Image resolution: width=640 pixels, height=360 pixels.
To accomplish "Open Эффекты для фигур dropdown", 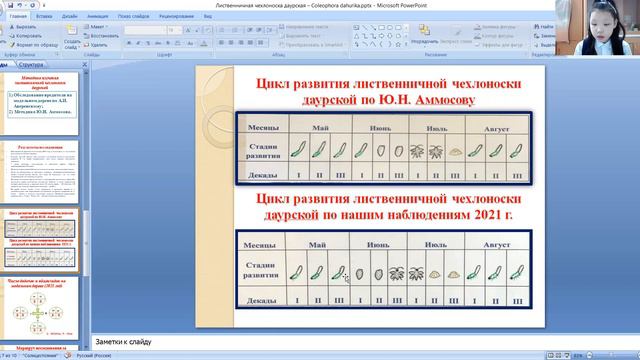I will pos(498,45).
